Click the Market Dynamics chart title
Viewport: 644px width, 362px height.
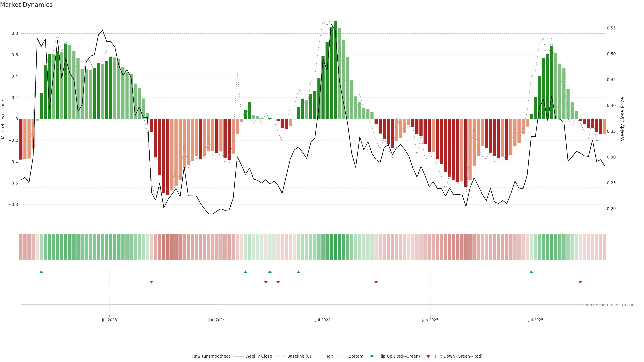pyautogui.click(x=26, y=5)
